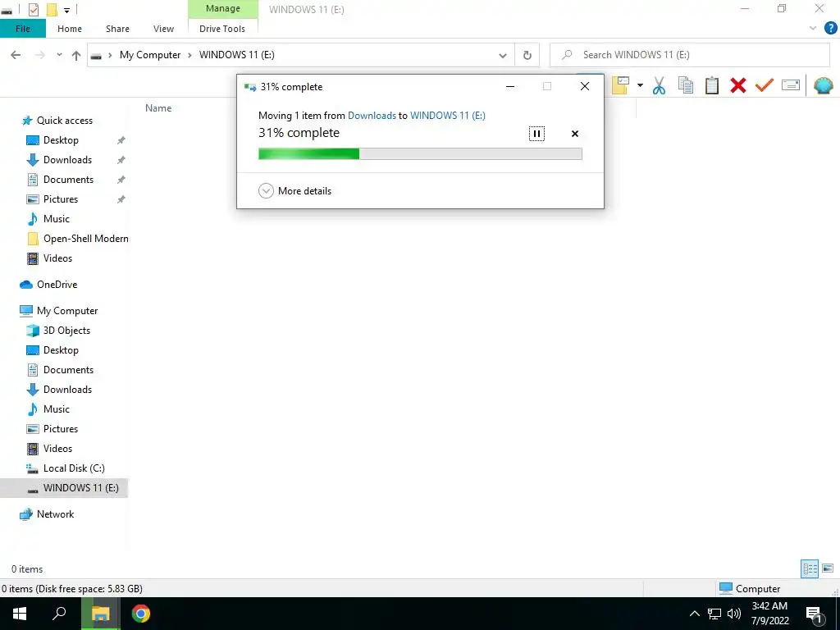Click the Copy toolbar icon

685,85
